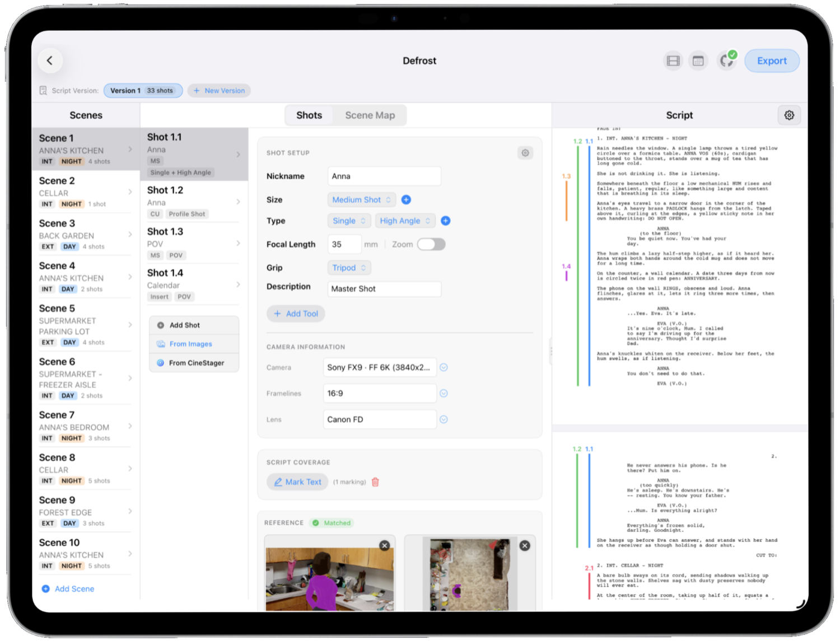Viewport: 840px width, 641px height.
Task: Open Script panel settings gear
Action: tap(789, 115)
